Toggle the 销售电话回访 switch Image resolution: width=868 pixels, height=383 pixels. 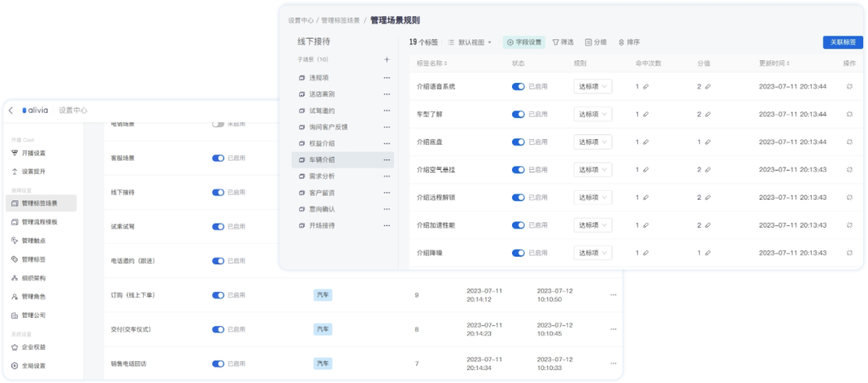click(x=218, y=364)
